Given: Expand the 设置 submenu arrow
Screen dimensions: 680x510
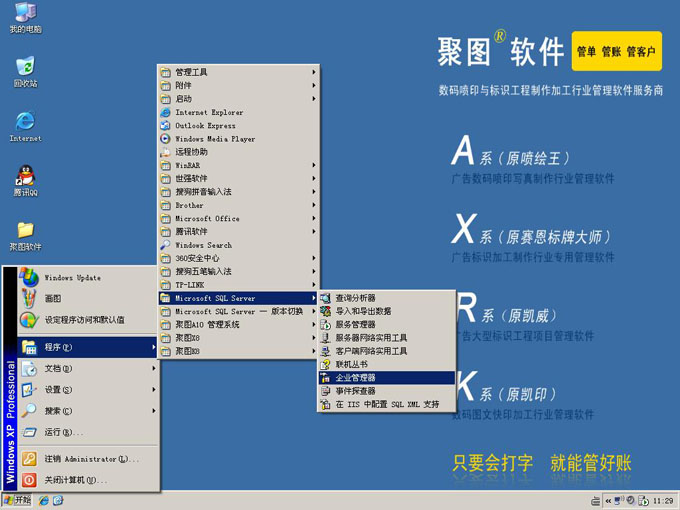Looking at the screenshot, I should tap(154, 390).
